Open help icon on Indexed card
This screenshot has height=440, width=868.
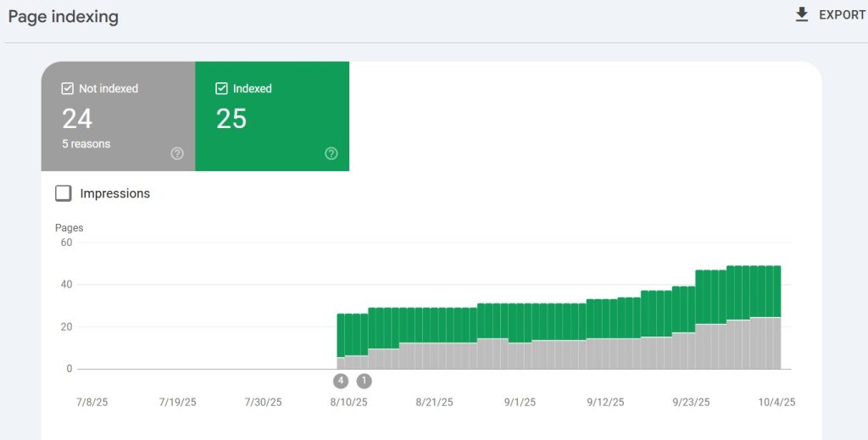click(331, 153)
